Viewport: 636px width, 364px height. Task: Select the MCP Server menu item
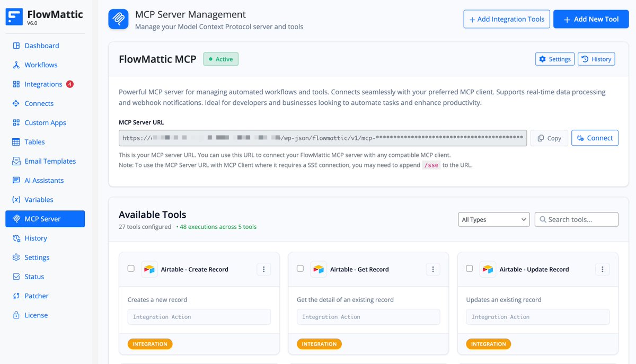click(45, 219)
